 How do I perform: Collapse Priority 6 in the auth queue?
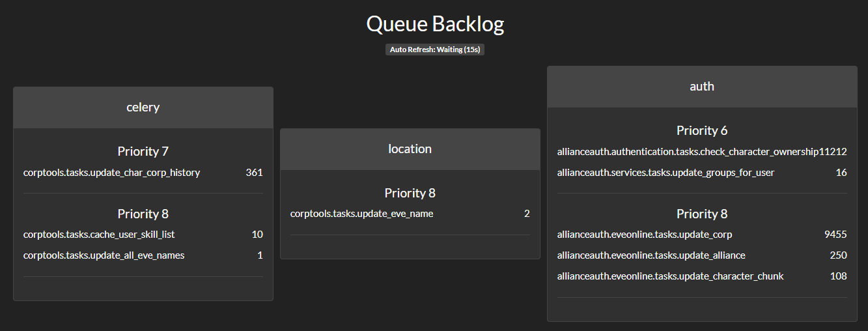(x=701, y=130)
